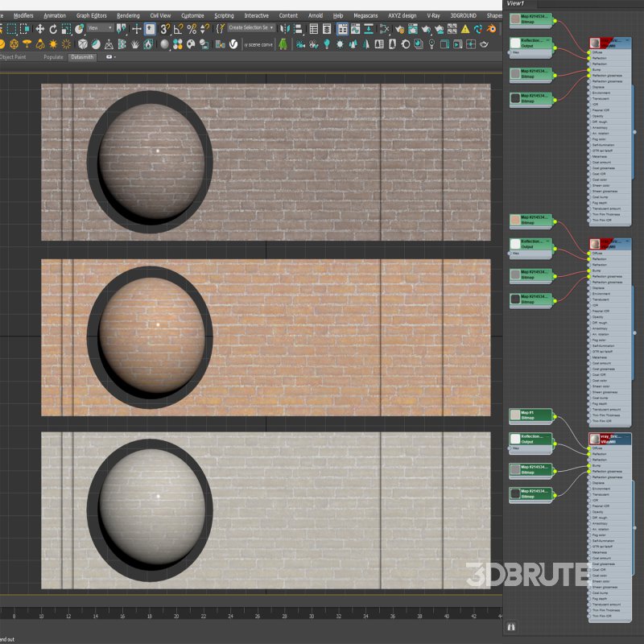Toggle Percent Snap in main toolbar
Image resolution: width=644 pixels, height=644 pixels.
point(191,29)
